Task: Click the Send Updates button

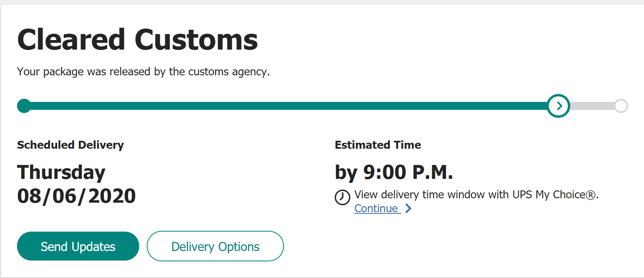Action: tap(78, 246)
